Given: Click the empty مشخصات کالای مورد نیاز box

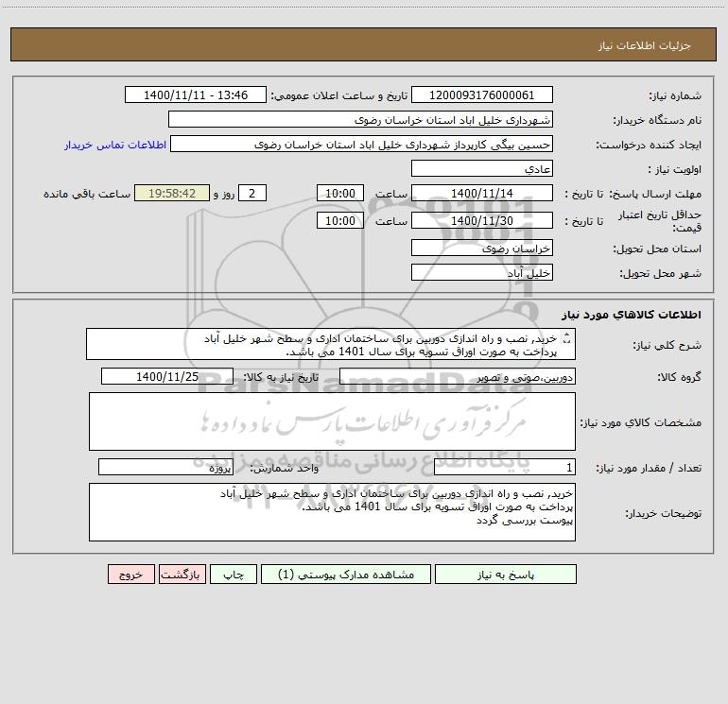Looking at the screenshot, I should point(332,421).
